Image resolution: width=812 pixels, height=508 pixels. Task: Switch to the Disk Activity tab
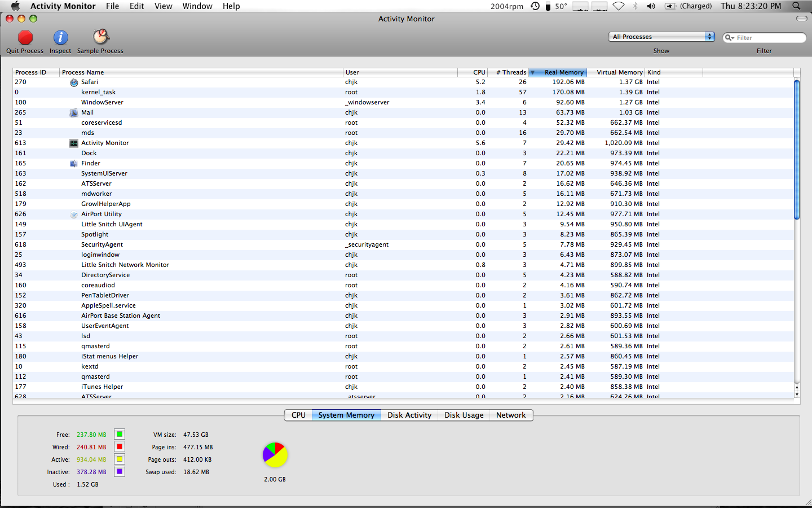(409, 415)
